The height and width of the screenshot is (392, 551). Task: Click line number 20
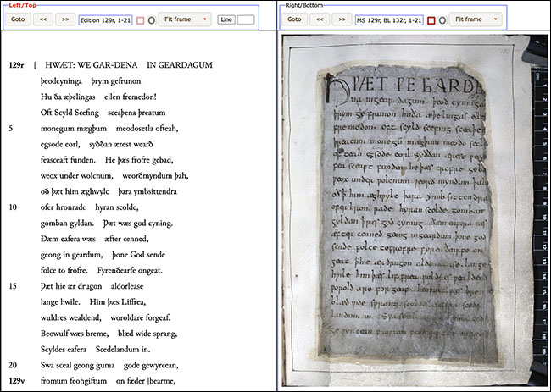(13, 365)
